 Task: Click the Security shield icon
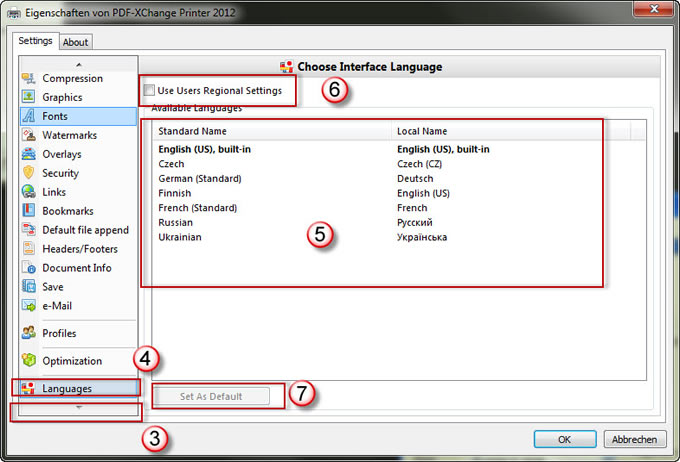[x=29, y=173]
